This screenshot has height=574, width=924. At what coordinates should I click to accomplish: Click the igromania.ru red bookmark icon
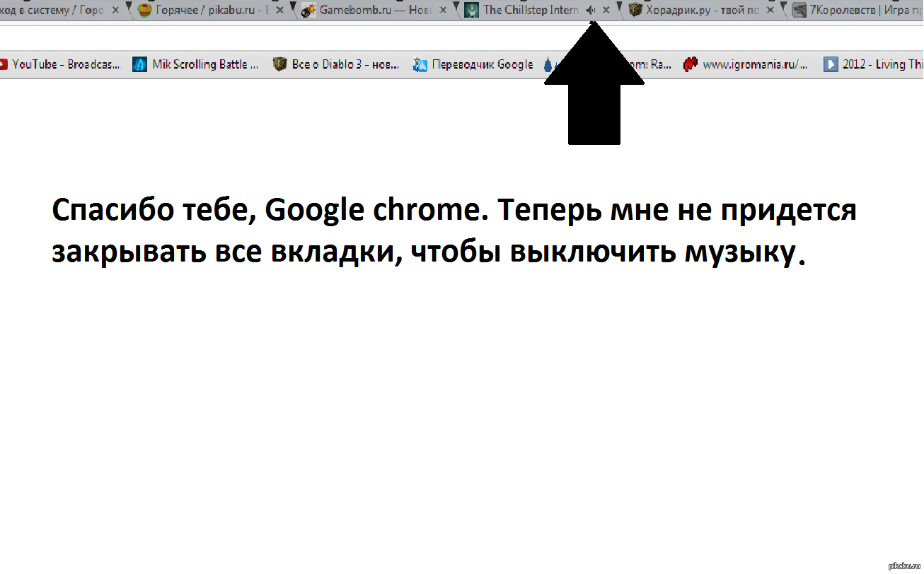690,64
